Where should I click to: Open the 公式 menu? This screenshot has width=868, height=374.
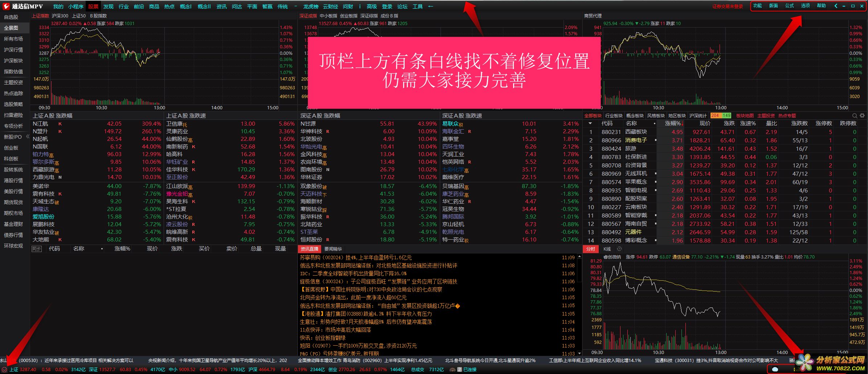pos(789,6)
